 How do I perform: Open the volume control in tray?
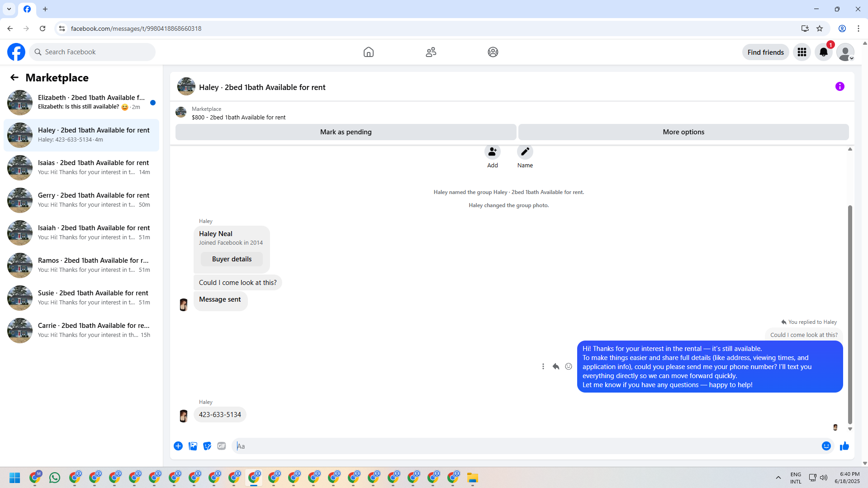[x=824, y=478]
